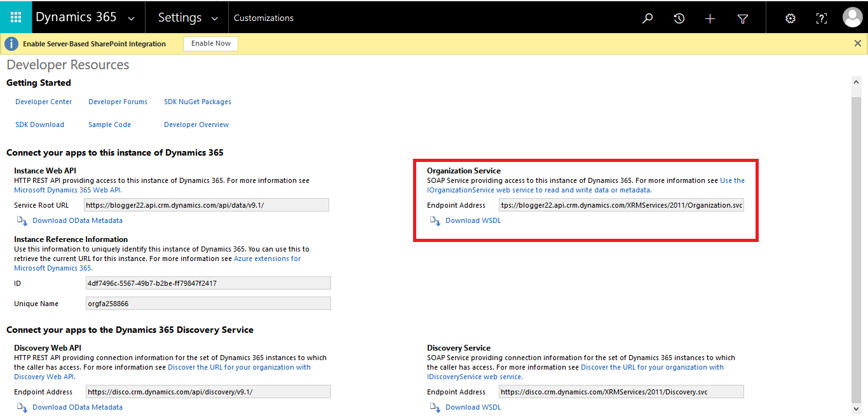Click the Service Root URL field

tap(207, 205)
